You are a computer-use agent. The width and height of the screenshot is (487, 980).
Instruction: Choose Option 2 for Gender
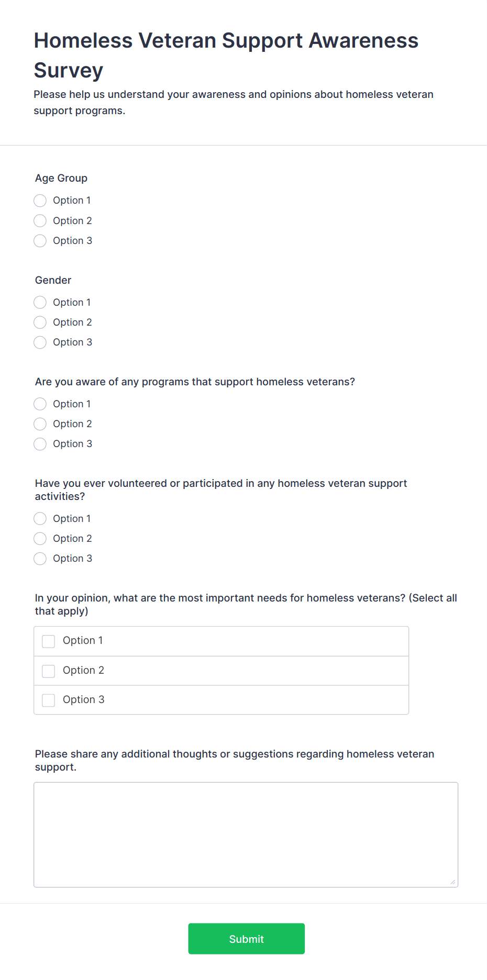coord(40,322)
